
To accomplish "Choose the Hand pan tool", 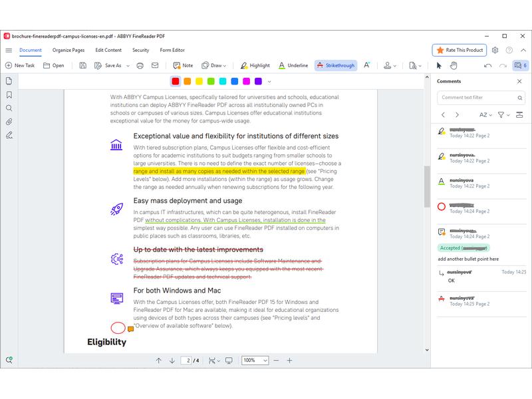I will [454, 65].
